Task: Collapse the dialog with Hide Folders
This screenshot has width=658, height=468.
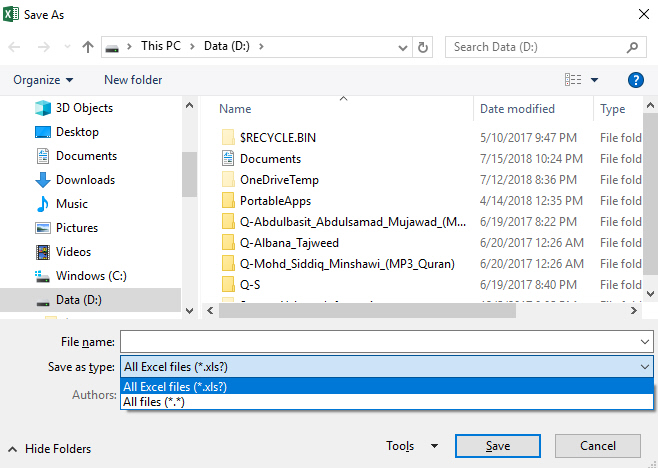Action: click(57, 449)
